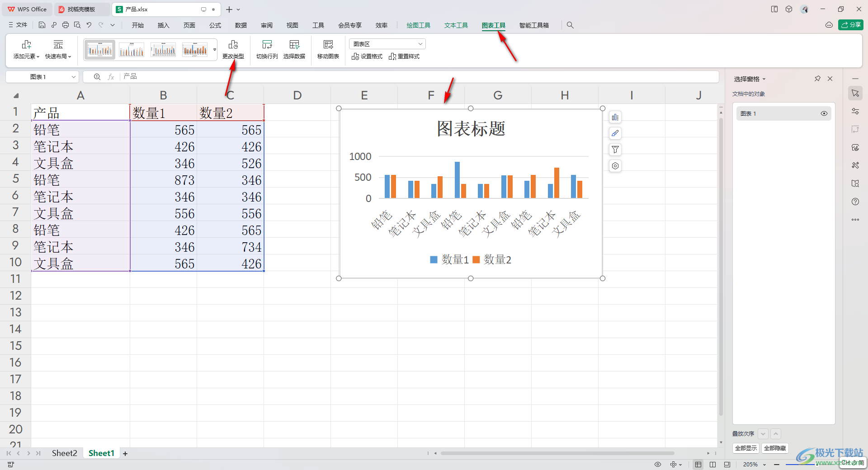
Task: Undo the last action
Action: tap(89, 25)
